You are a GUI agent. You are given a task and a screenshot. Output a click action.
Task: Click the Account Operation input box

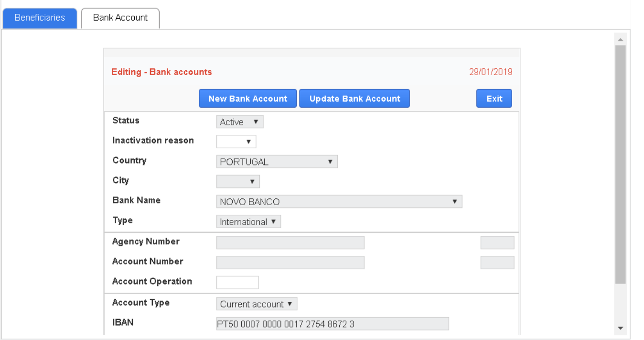237,283
